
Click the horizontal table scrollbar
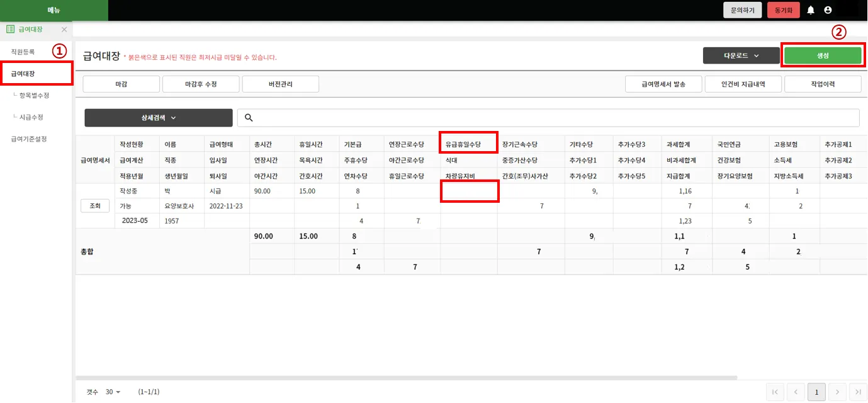[406, 378]
